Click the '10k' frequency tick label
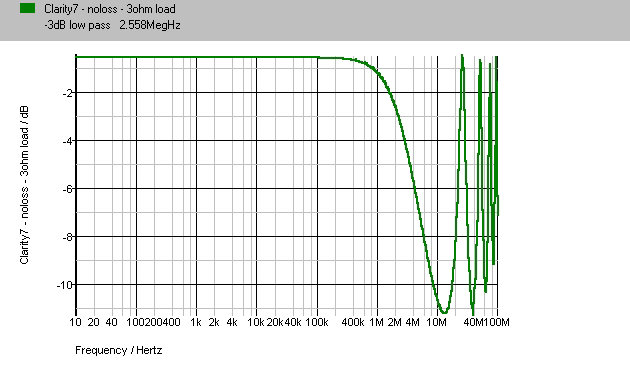The image size is (630, 365). pos(256,322)
